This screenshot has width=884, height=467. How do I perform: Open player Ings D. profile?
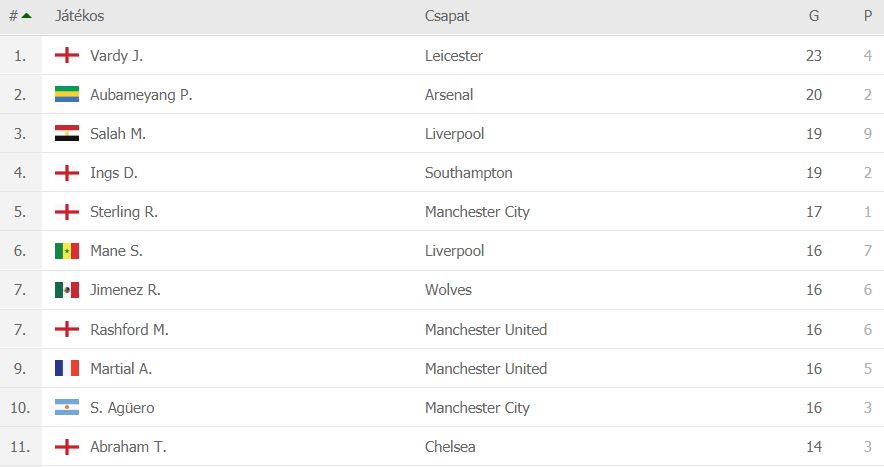click(x=114, y=173)
